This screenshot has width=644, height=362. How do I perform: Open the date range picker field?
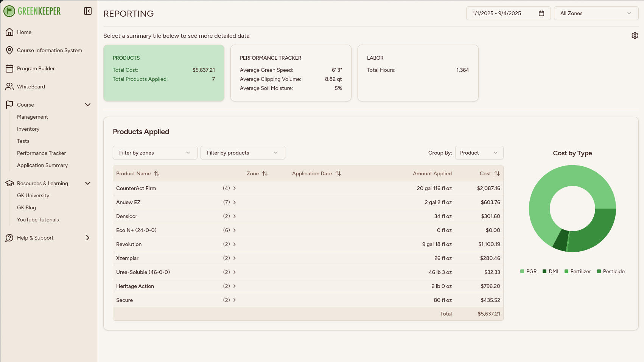508,13
